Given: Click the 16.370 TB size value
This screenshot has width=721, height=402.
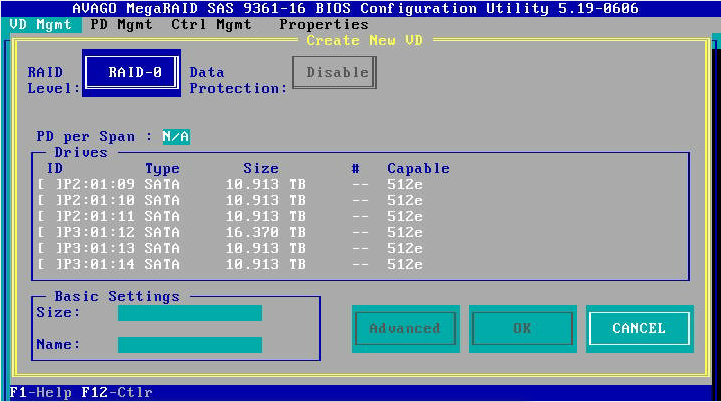Looking at the screenshot, I should [x=265, y=232].
